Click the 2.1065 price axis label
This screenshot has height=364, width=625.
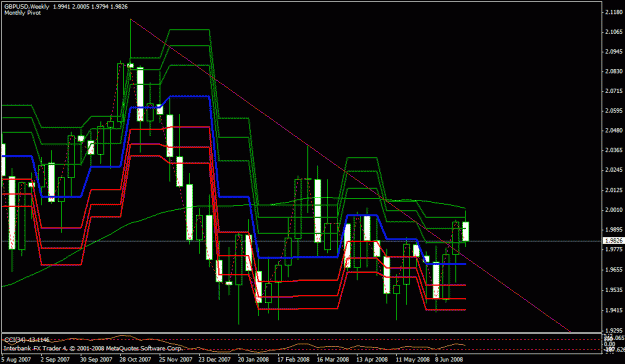pos(614,32)
